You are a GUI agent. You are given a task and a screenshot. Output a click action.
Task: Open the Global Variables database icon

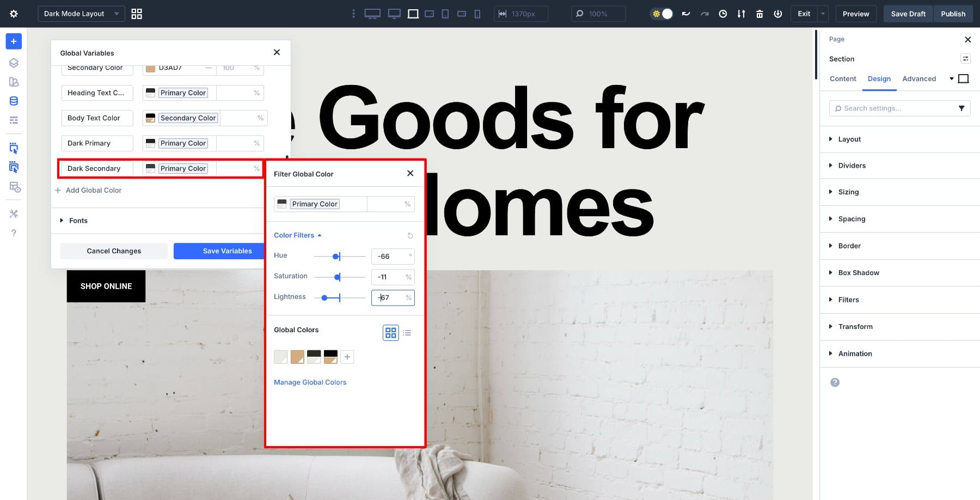(14, 101)
